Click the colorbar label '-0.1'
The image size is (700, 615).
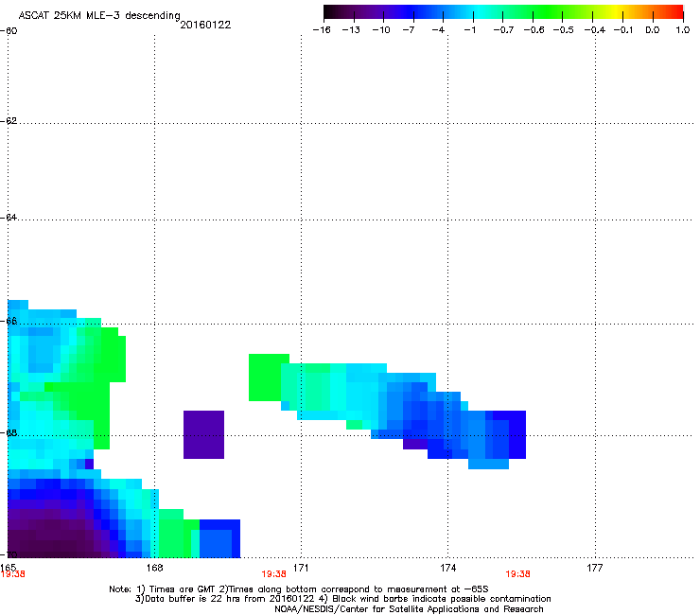click(623, 30)
